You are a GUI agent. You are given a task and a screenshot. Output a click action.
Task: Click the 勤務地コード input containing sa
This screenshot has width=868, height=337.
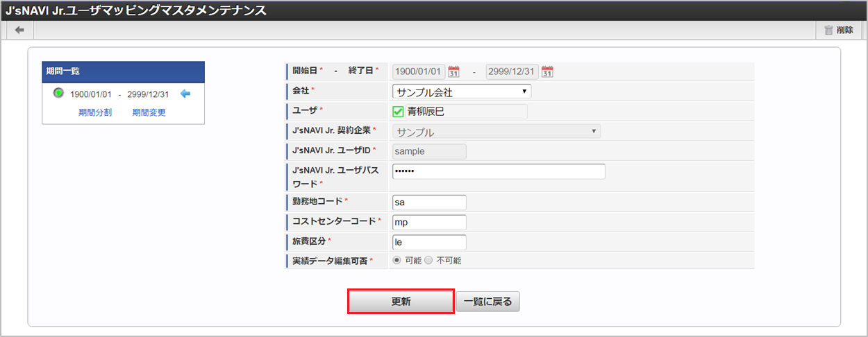pyautogui.click(x=429, y=202)
